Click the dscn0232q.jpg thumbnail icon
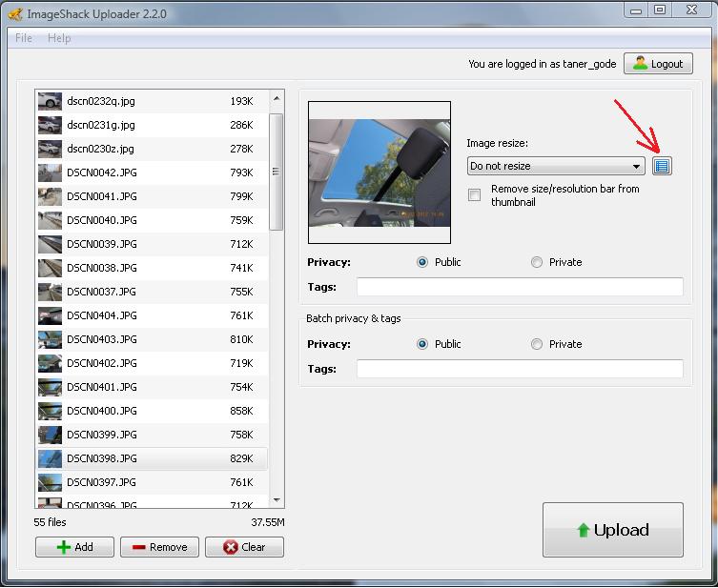The image size is (718, 588). pos(50,101)
